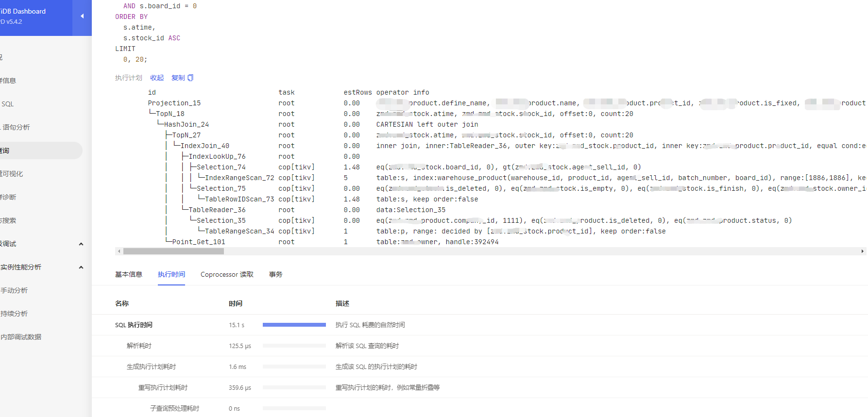Open the Coprocessor 读取 tab
The image size is (868, 417).
[x=227, y=274]
